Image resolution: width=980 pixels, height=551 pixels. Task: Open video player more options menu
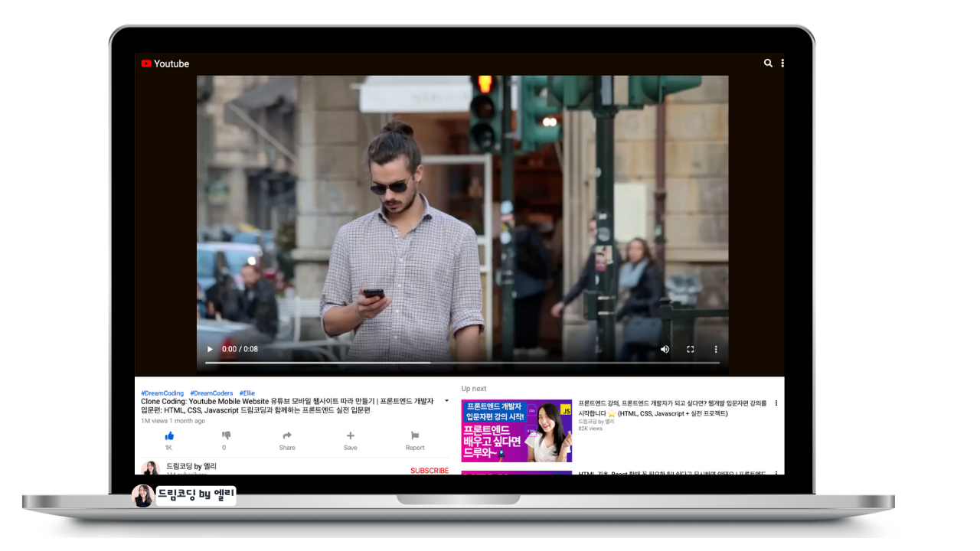(716, 349)
